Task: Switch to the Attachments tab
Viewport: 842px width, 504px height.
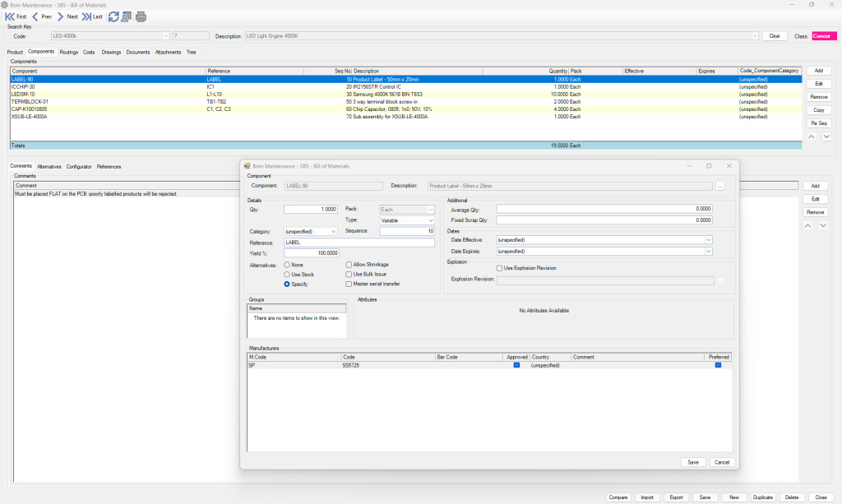Action: [x=168, y=52]
